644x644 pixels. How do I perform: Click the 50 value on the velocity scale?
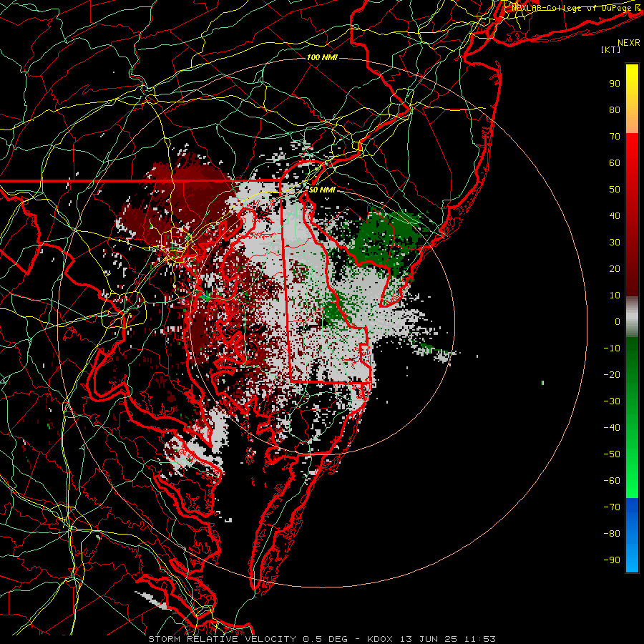pos(615,190)
